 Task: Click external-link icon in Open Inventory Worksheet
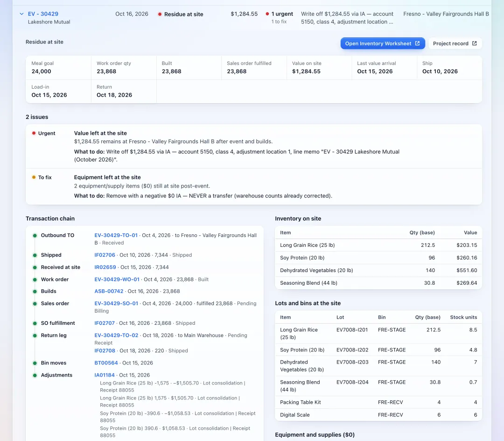tap(417, 43)
